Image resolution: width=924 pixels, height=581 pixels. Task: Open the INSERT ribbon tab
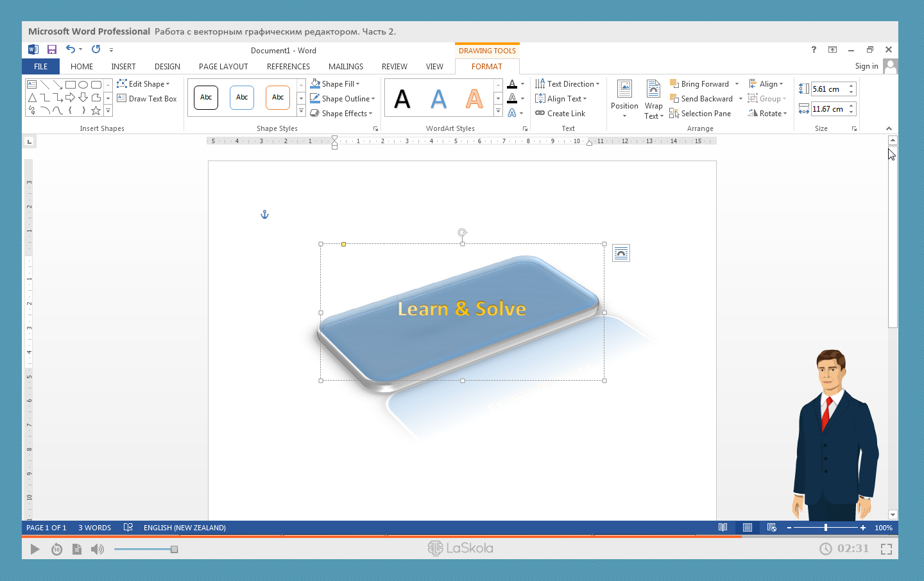(x=123, y=67)
